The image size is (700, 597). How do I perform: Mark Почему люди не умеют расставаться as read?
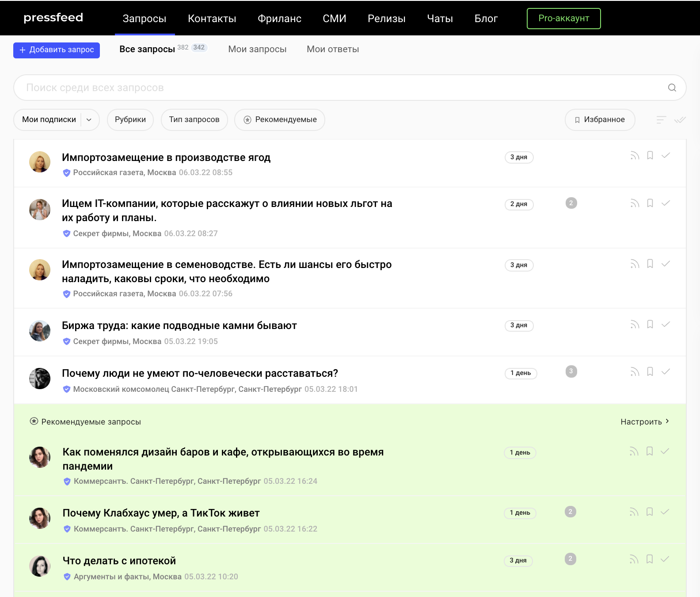point(666,371)
